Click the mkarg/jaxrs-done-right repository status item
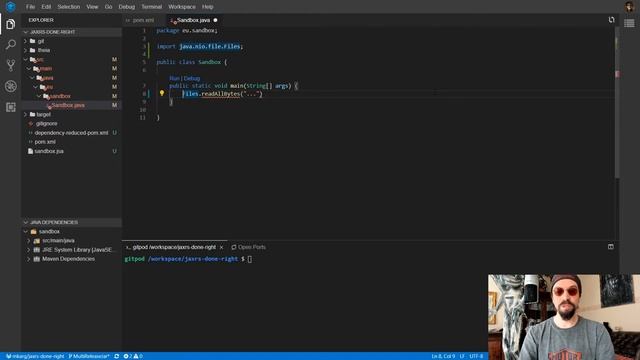 (x=35, y=356)
